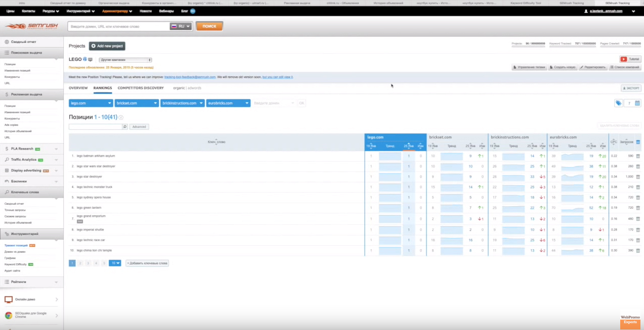Switch to adwords results view
The width and height of the screenshot is (644, 330).
coord(194,88)
